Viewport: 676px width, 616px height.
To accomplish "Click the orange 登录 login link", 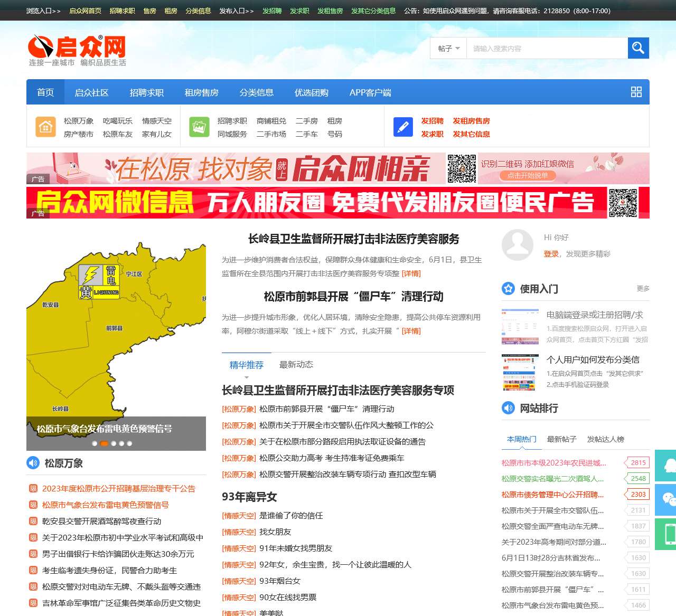I will (x=551, y=254).
